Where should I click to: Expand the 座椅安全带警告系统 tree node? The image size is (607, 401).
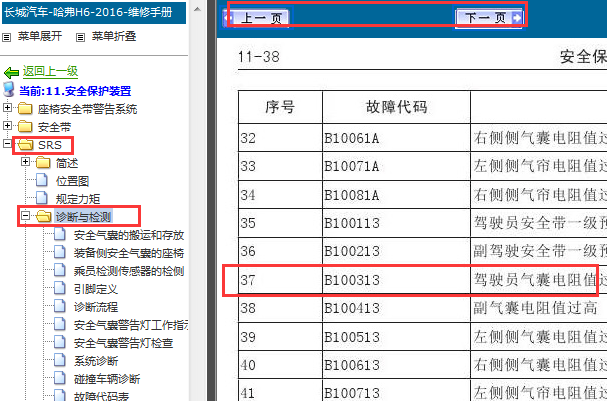click(x=7, y=107)
